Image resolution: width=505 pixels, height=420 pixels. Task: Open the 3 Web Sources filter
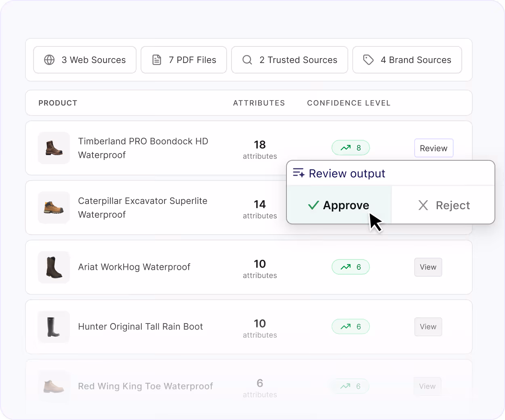(x=85, y=60)
